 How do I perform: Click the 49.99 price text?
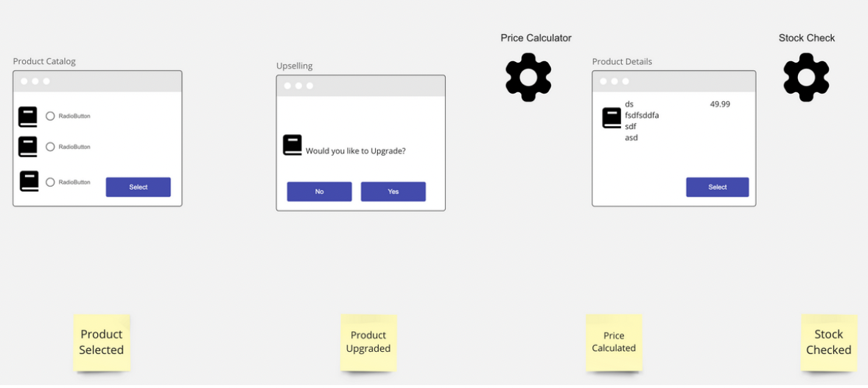[720, 104]
